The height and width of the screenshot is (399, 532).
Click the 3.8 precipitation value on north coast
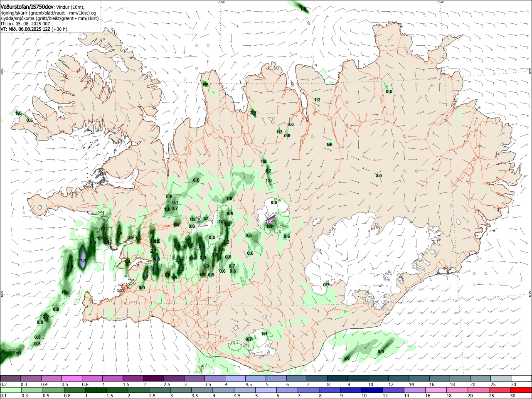tap(253, 113)
